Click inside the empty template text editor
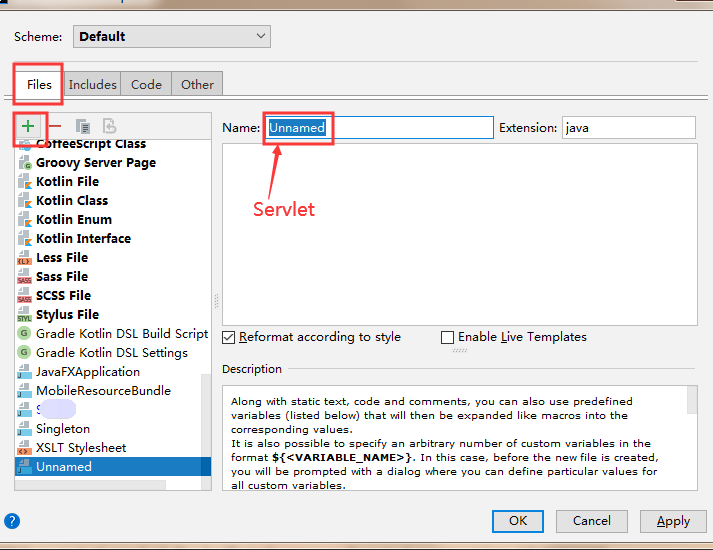 (x=460, y=235)
